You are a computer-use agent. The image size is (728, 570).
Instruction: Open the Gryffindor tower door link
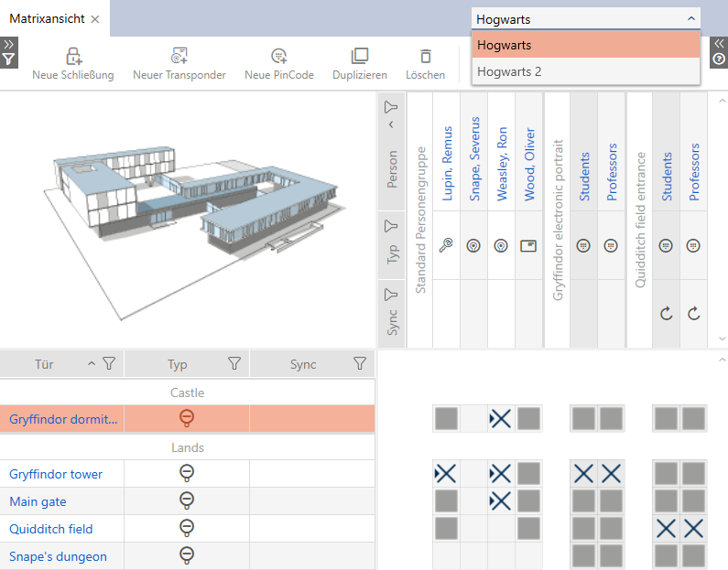click(x=56, y=474)
